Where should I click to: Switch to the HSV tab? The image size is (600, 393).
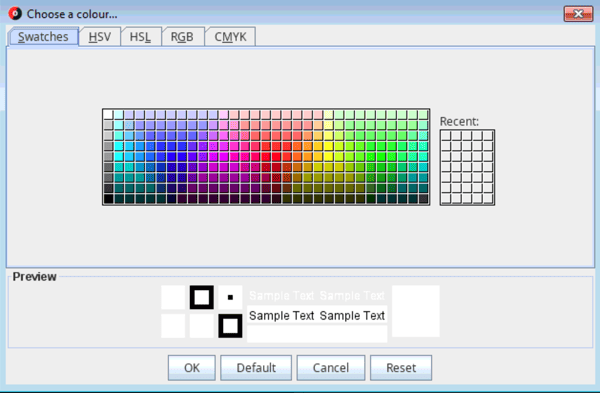coord(100,37)
